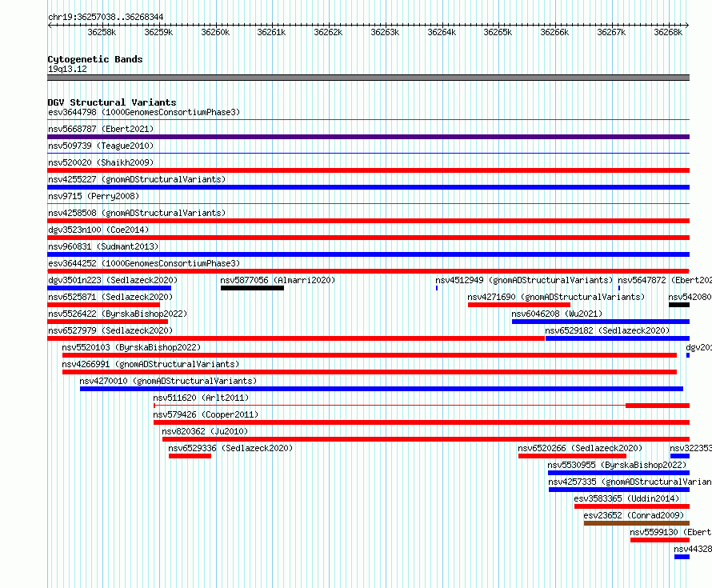Click the chr19:36257038..36268344 coordinate text

pos(106,17)
